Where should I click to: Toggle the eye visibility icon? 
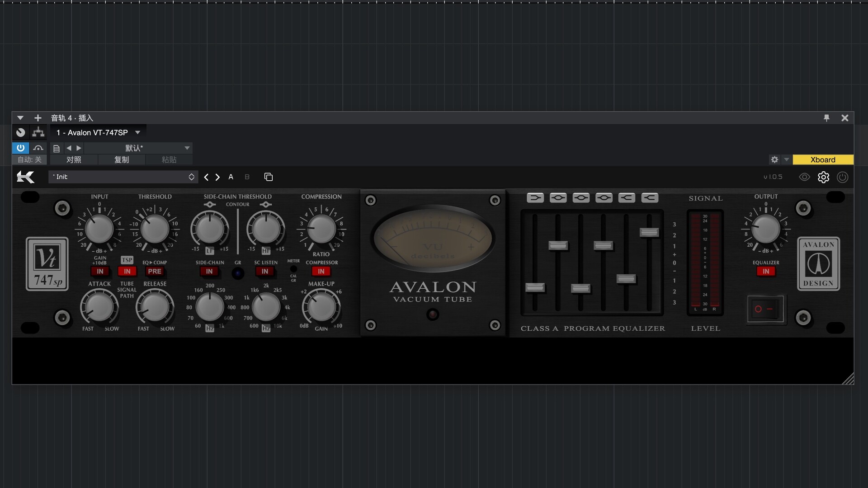pos(804,177)
